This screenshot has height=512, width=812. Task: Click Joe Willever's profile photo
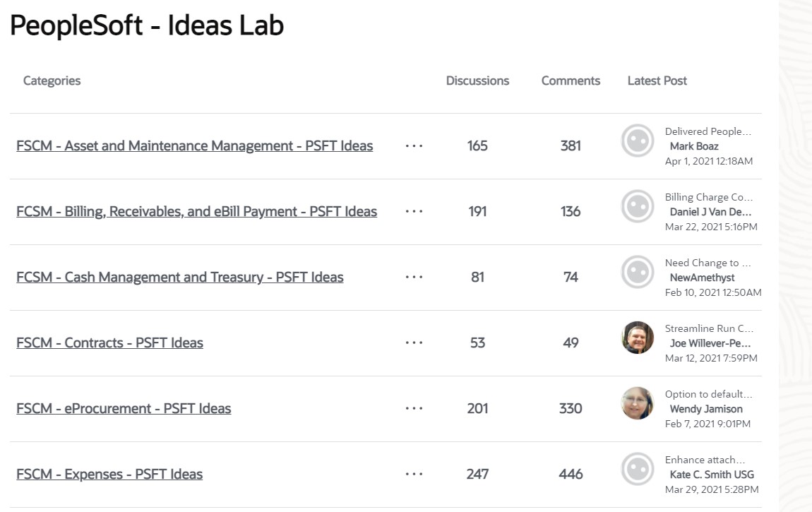tap(638, 338)
